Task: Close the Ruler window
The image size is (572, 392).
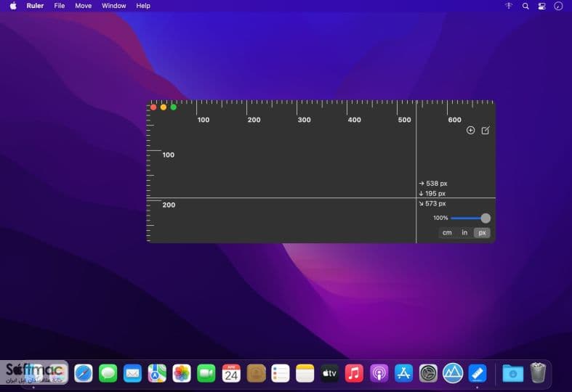Action: (x=153, y=107)
